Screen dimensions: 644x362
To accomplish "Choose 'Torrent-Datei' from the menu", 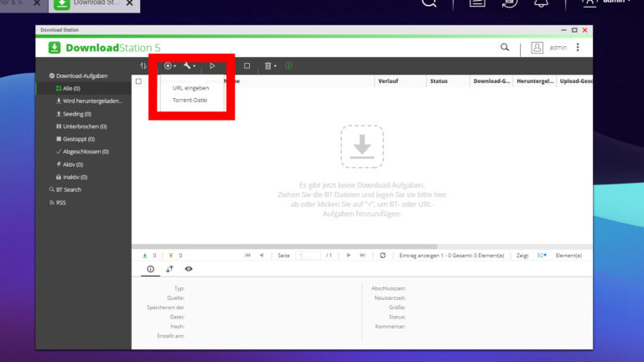I will point(190,101).
